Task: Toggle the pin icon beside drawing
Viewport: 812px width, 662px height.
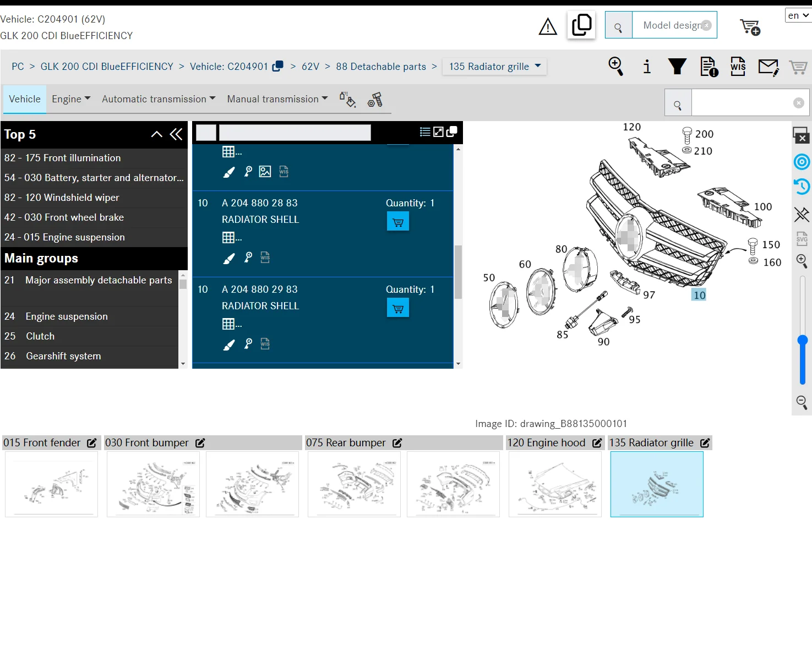Action: [802, 214]
